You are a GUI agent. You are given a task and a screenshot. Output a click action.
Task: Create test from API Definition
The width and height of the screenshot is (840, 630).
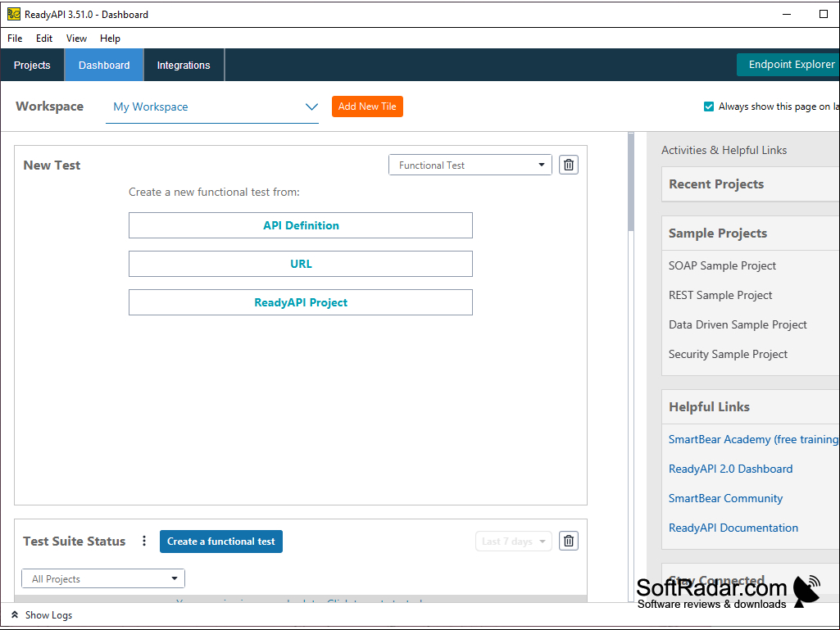tap(301, 225)
